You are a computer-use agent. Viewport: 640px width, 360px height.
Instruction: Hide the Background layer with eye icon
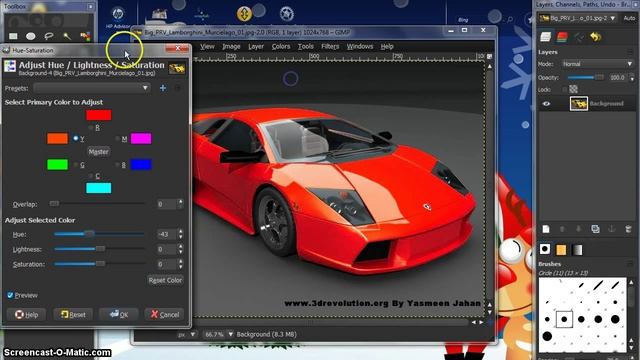click(x=546, y=104)
